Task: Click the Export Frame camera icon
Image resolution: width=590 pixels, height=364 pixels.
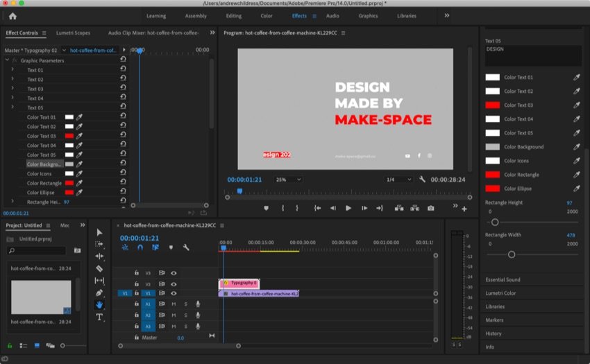Action: tap(431, 208)
